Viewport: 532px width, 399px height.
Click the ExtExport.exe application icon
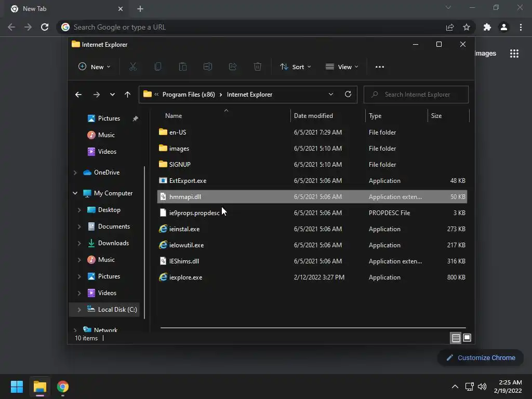click(163, 180)
